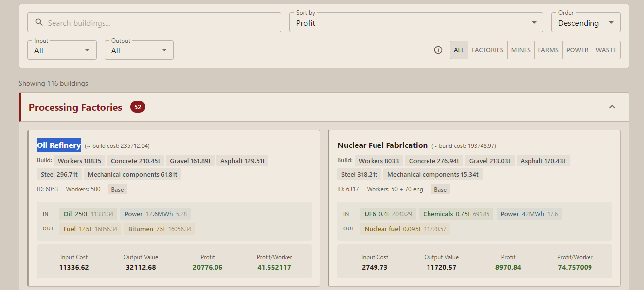This screenshot has width=644, height=290.
Task: Click the Base tag on Oil Refinery
Action: coord(117,189)
